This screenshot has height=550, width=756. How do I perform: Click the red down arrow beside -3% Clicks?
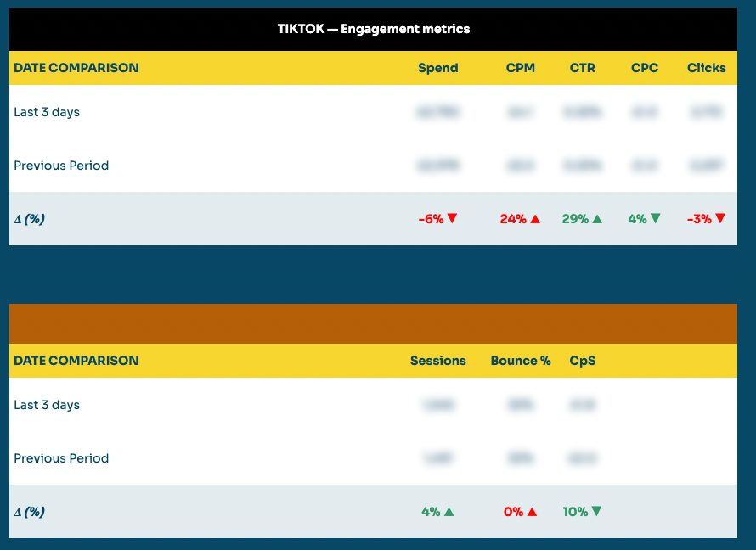pyautogui.click(x=720, y=219)
